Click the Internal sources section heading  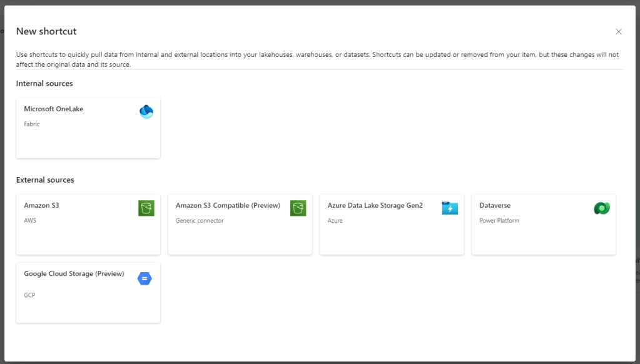[44, 84]
